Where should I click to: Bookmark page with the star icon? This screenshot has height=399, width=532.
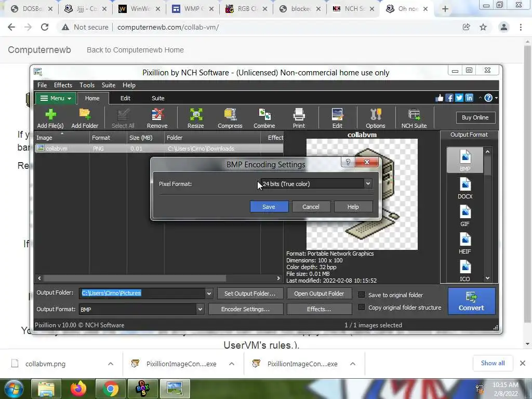click(x=483, y=27)
